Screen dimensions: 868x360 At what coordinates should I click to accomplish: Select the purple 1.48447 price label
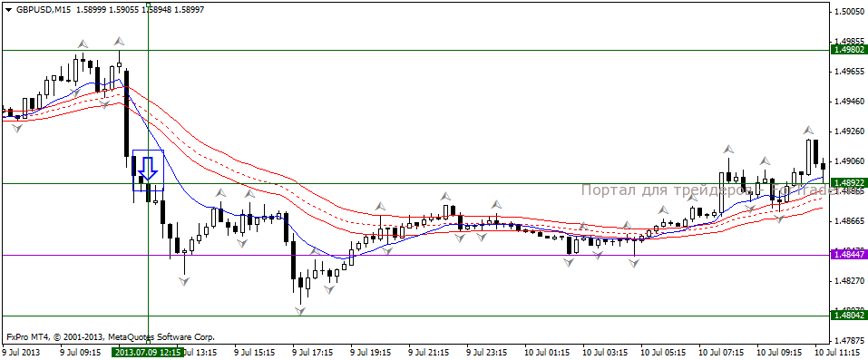849,255
